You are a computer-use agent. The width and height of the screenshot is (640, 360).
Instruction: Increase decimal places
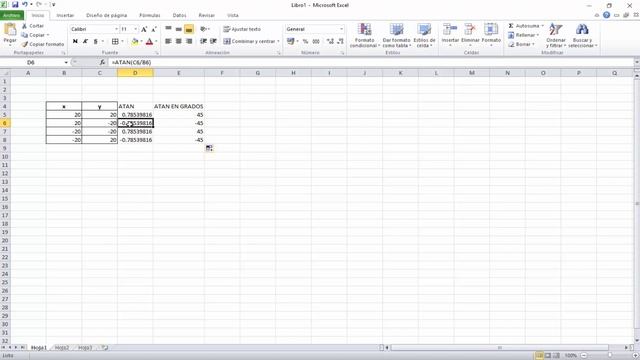(330, 41)
